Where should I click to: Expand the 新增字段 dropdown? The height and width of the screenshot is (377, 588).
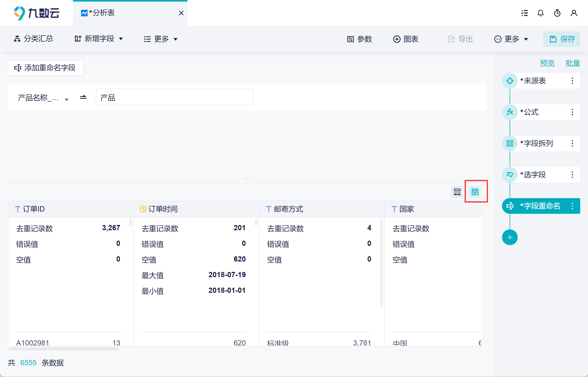(99, 39)
